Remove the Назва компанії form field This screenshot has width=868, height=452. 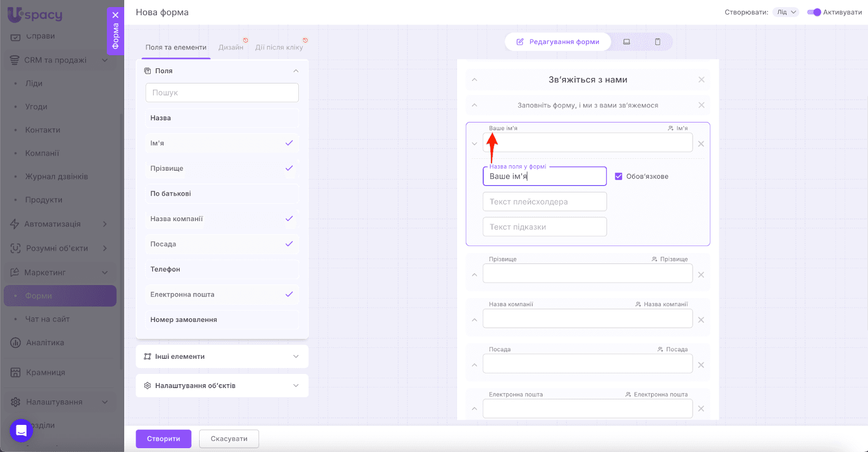click(701, 320)
